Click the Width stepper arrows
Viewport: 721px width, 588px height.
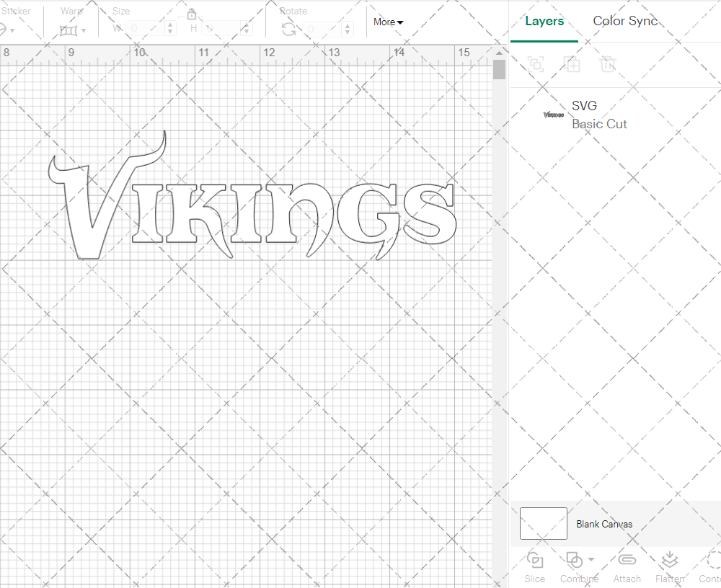(170, 29)
